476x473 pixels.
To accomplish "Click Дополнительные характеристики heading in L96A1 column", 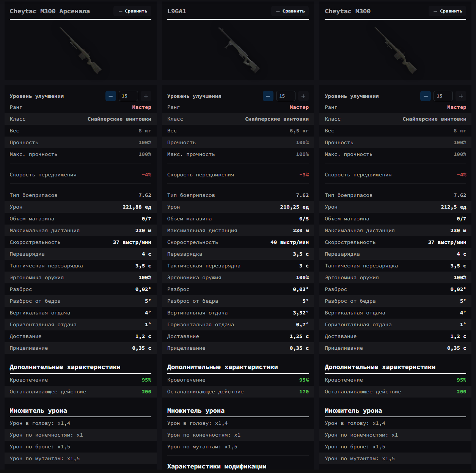I will pyautogui.click(x=222, y=367).
